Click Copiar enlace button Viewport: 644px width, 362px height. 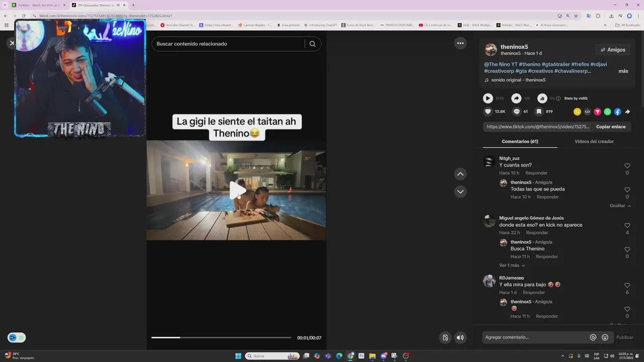pyautogui.click(x=611, y=127)
